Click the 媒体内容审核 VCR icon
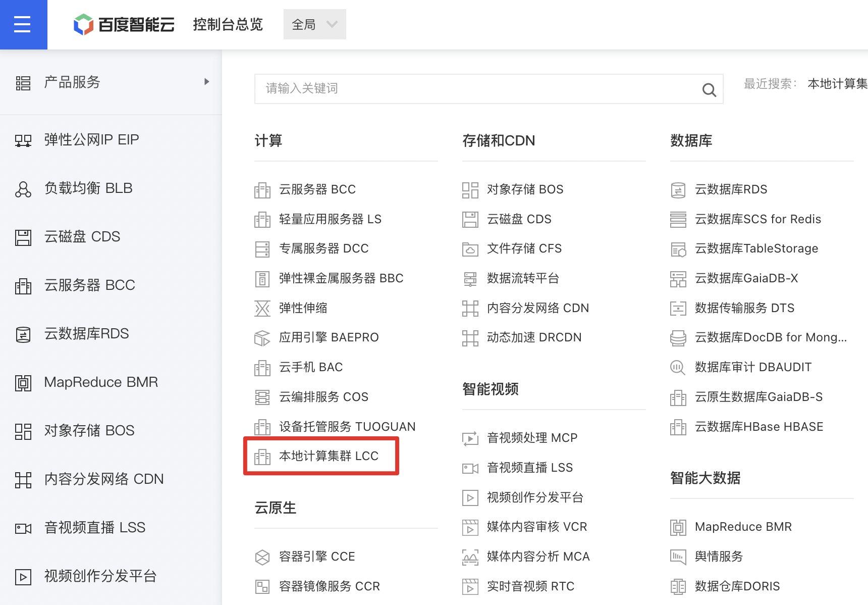Image resolution: width=868 pixels, height=605 pixels. pyautogui.click(x=470, y=528)
